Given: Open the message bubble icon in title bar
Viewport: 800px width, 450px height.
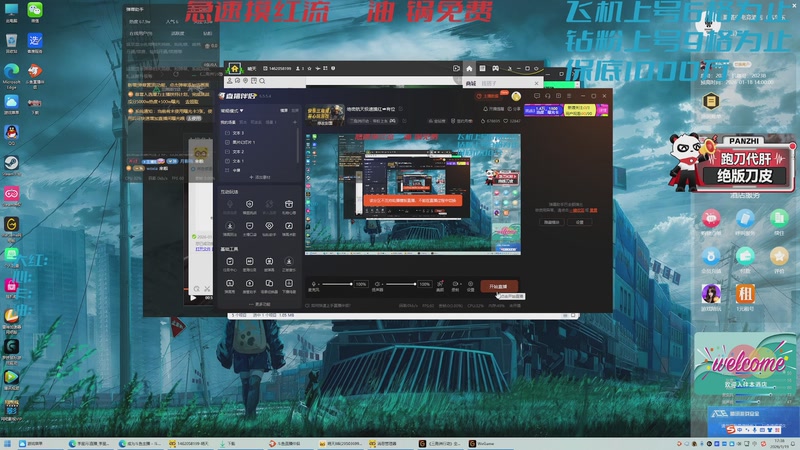Looking at the screenshot, I should click(537, 96).
